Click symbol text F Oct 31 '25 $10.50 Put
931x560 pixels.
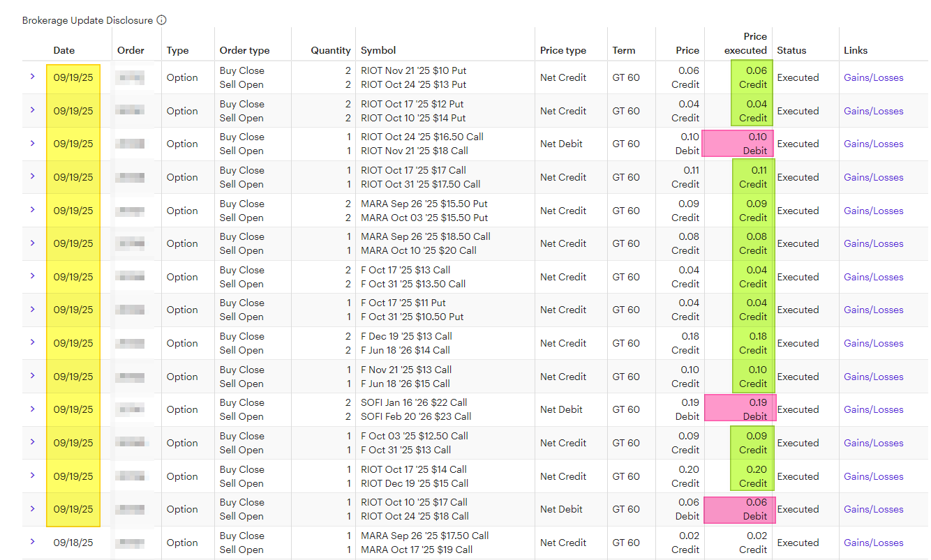point(412,317)
